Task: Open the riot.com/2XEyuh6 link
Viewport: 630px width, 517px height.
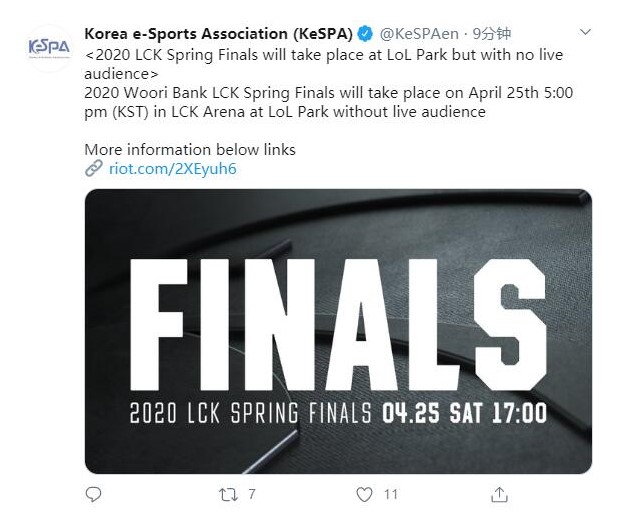Action: point(172,169)
